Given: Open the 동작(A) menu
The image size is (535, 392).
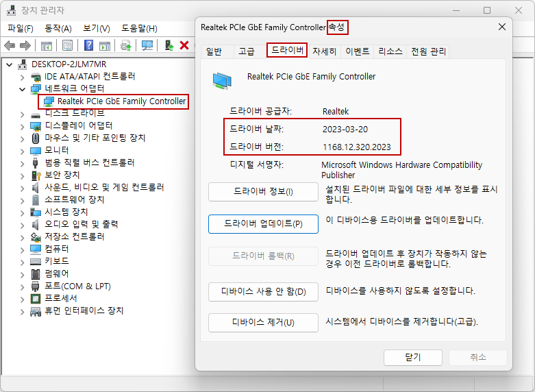Looking at the screenshot, I should coord(58,28).
